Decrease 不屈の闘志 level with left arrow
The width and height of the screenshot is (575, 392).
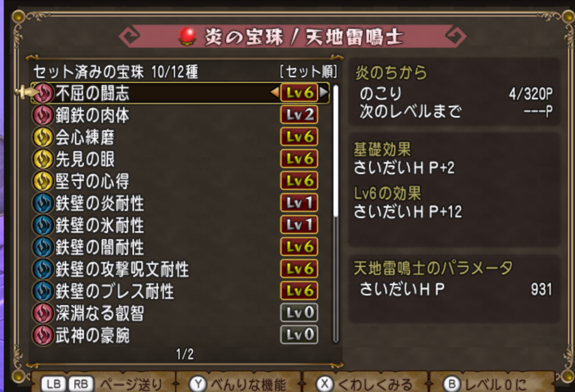[x=275, y=93]
